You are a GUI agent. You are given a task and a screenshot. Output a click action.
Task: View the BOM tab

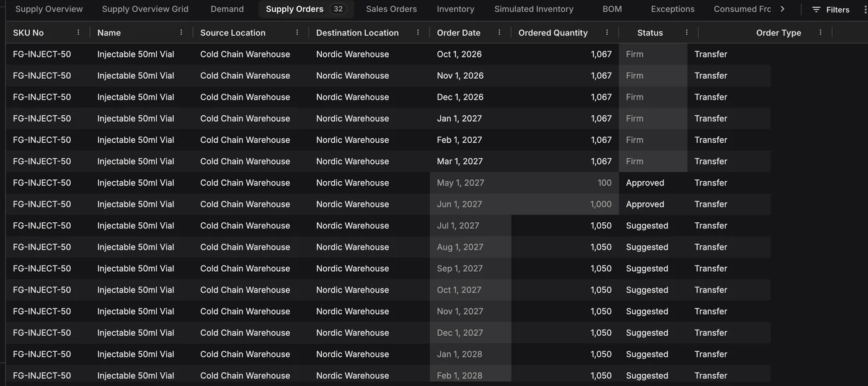tap(612, 9)
